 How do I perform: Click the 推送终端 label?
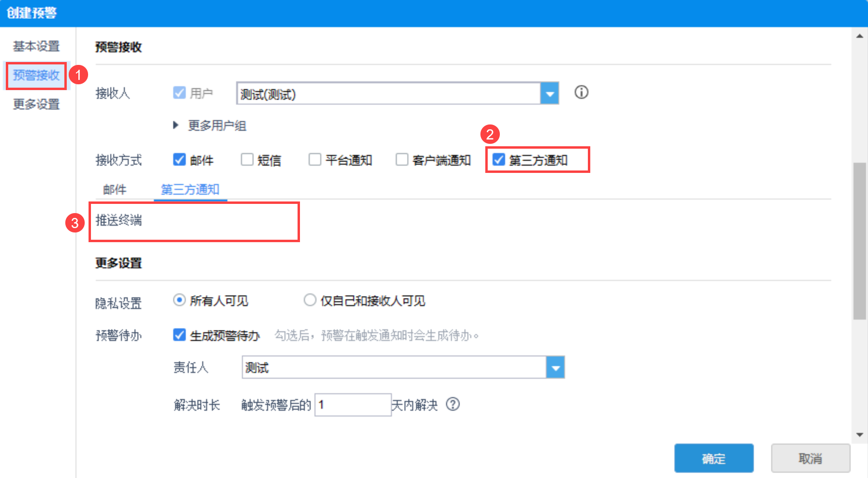[x=119, y=220]
